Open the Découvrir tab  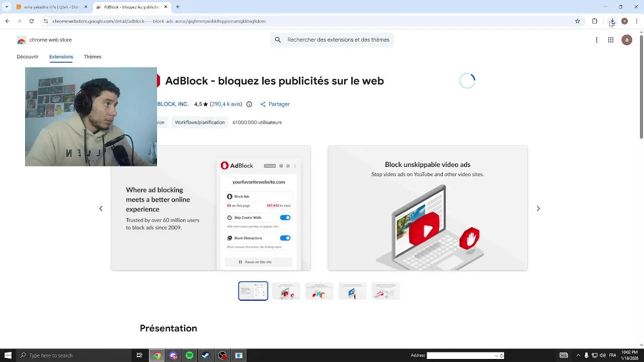(x=28, y=57)
